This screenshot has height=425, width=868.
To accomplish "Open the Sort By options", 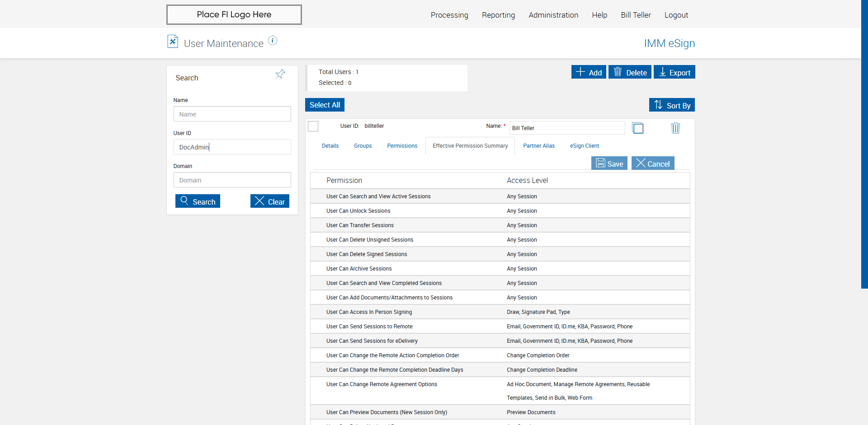I will [x=672, y=105].
